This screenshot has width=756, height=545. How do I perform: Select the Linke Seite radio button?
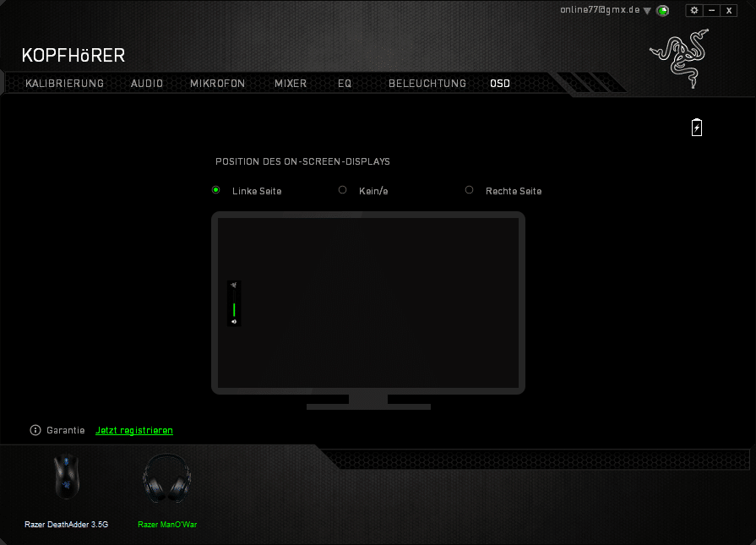(x=216, y=190)
